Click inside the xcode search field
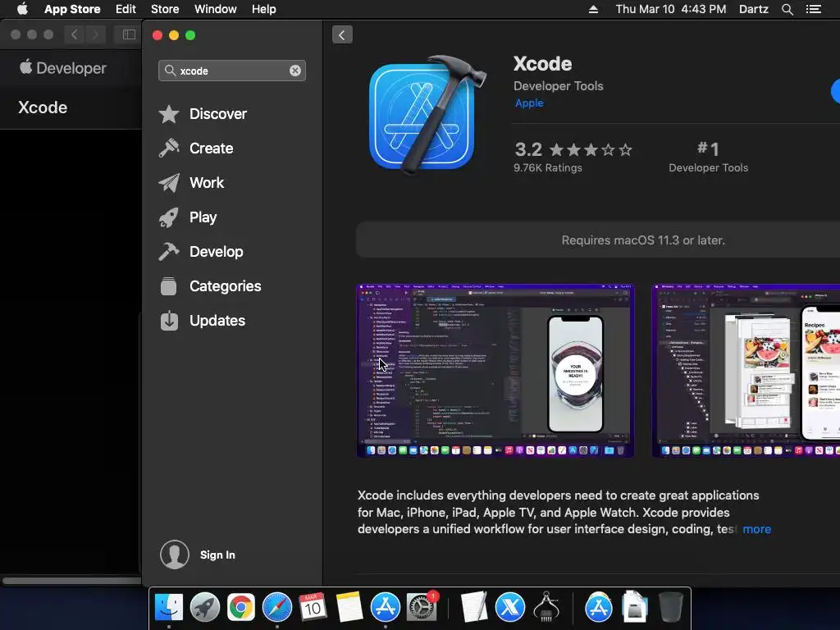This screenshot has width=840, height=630. point(232,71)
